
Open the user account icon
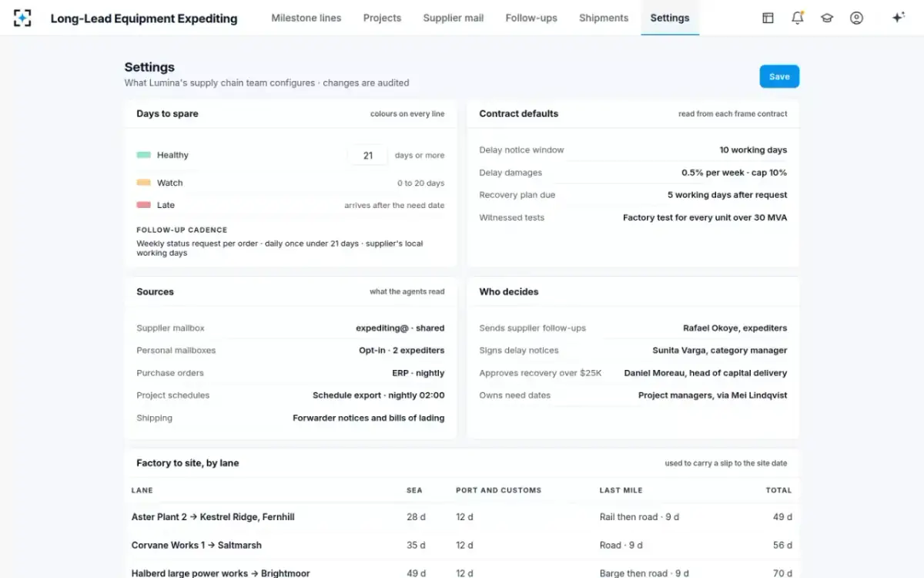[856, 18]
